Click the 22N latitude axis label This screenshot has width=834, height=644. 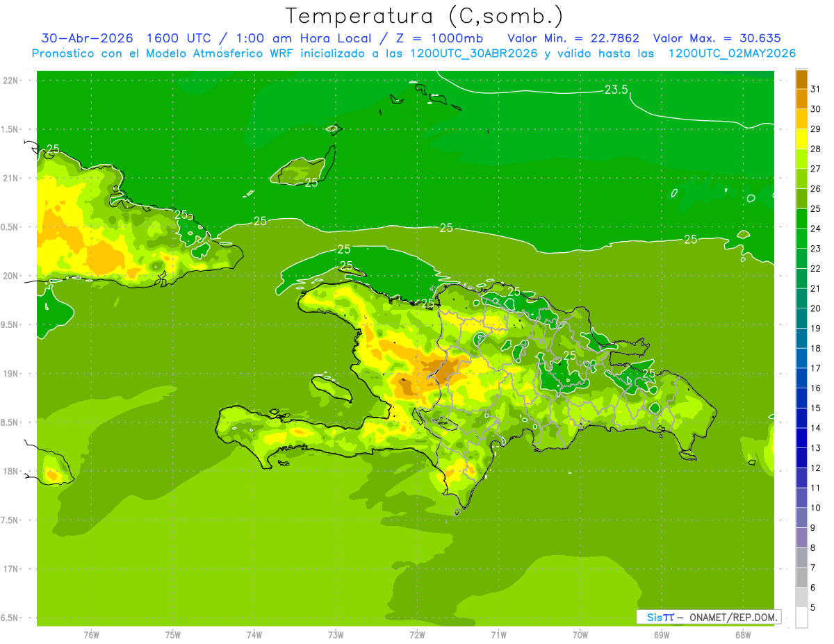pyautogui.click(x=11, y=81)
